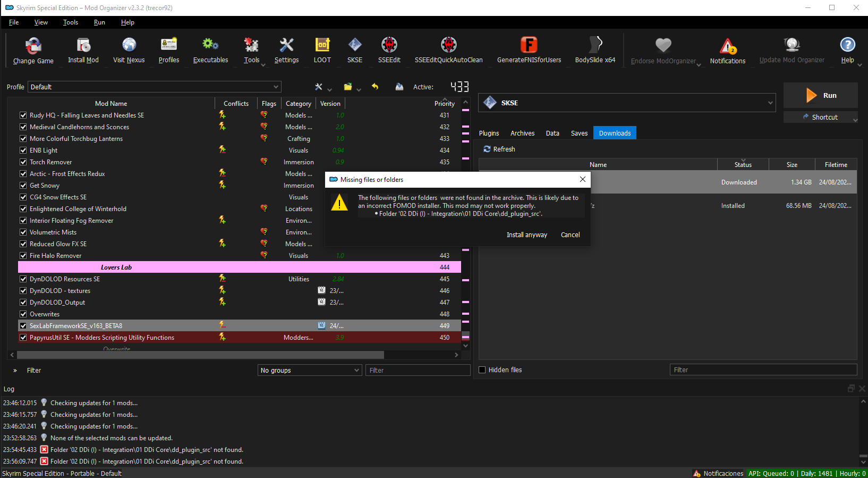The width and height of the screenshot is (868, 478).
Task: Switch to the Saves tab
Action: pos(579,133)
